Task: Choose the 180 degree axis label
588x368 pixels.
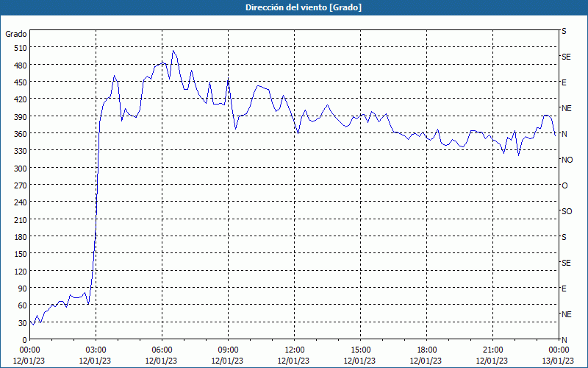Action: coord(21,237)
